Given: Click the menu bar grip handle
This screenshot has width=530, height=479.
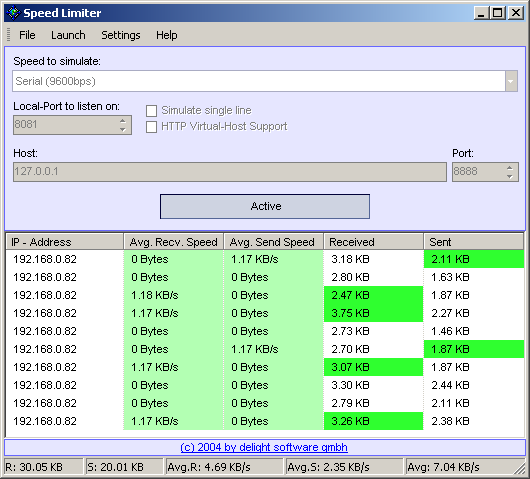Looking at the screenshot, I should coord(9,35).
